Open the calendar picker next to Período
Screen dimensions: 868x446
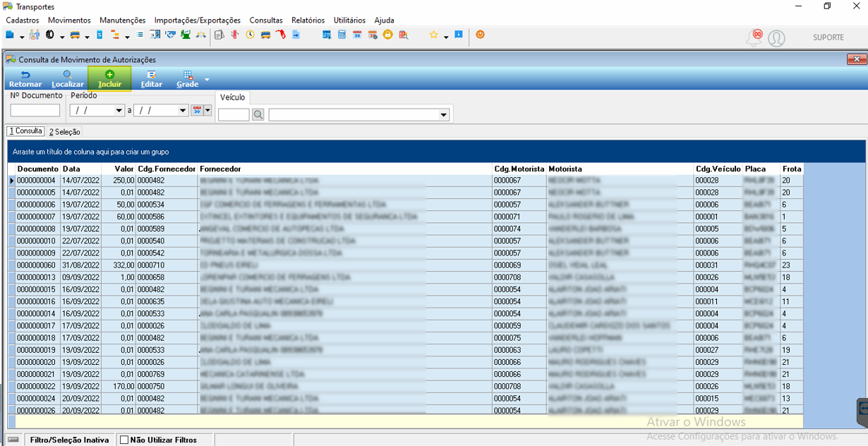point(197,110)
